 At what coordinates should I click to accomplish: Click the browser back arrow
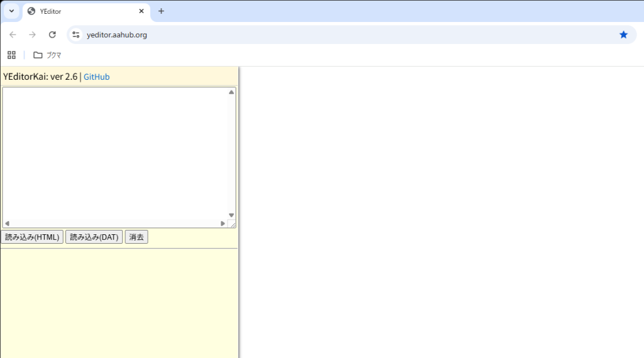[x=13, y=35]
